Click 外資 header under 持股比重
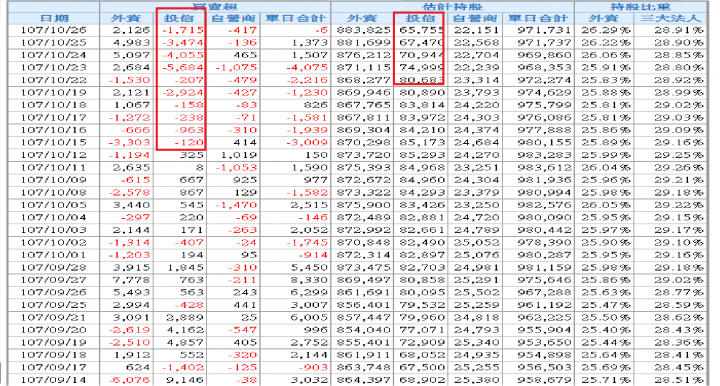 click(604, 18)
